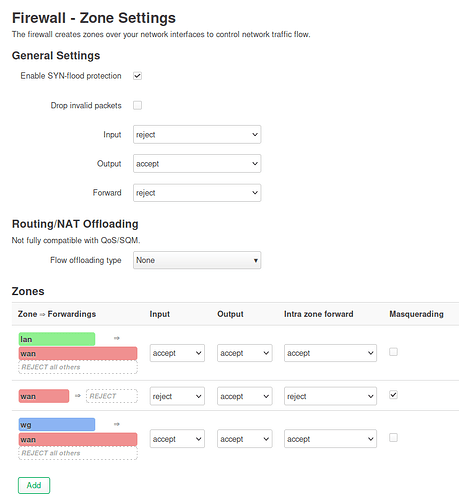Enable Drop invalid packets checkbox
Viewport: 459px width, 500px height.
[137, 105]
